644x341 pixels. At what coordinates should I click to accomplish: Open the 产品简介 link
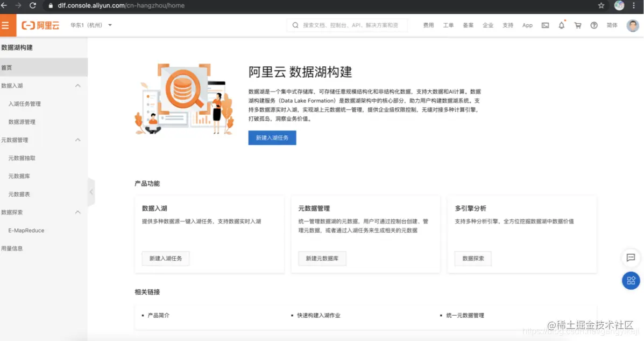click(x=158, y=316)
